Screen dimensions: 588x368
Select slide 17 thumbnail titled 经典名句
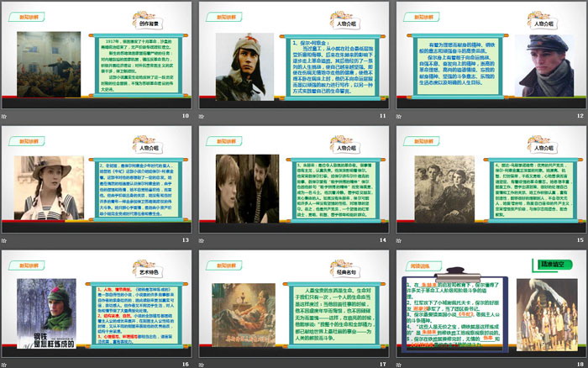pyautogui.click(x=294, y=303)
